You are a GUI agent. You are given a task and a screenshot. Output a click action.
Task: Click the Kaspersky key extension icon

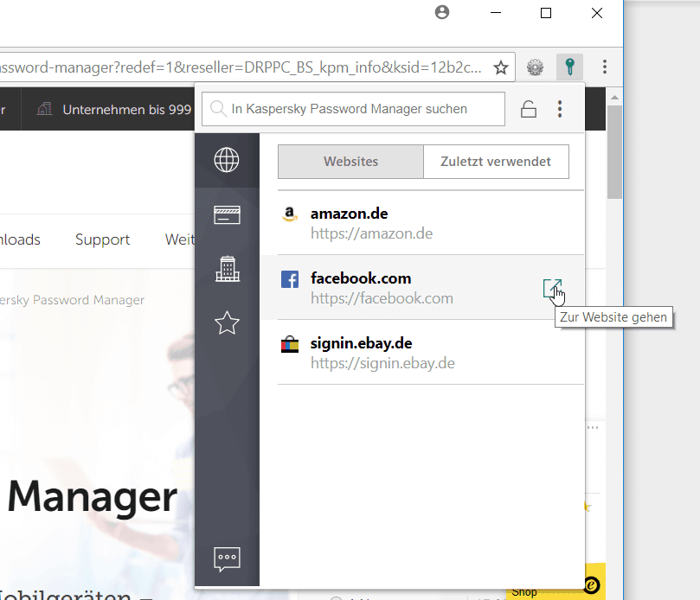tap(569, 67)
